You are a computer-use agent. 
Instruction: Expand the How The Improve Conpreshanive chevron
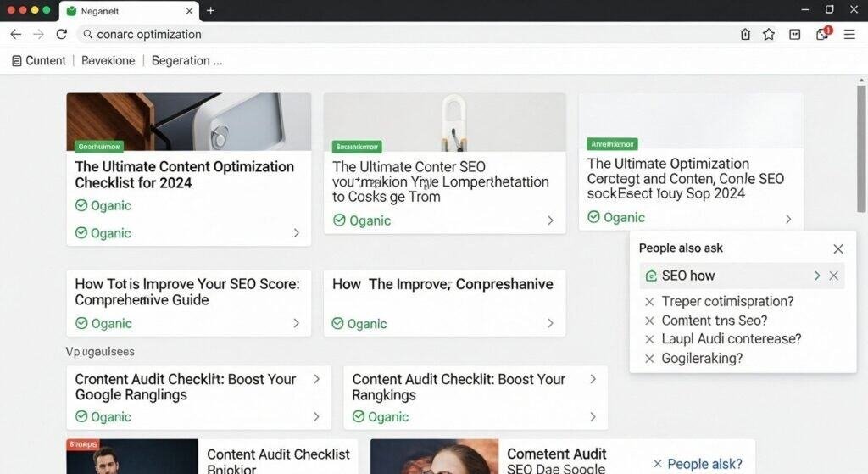550,323
